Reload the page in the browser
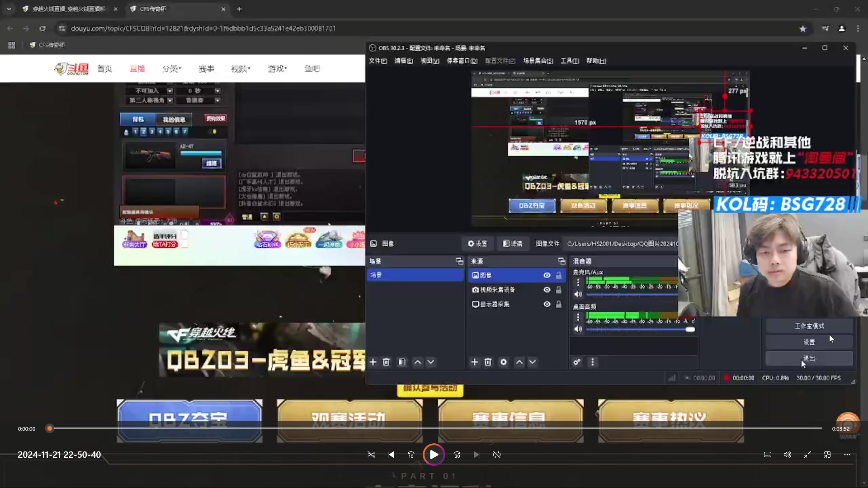This screenshot has width=868, height=488. [42, 28]
